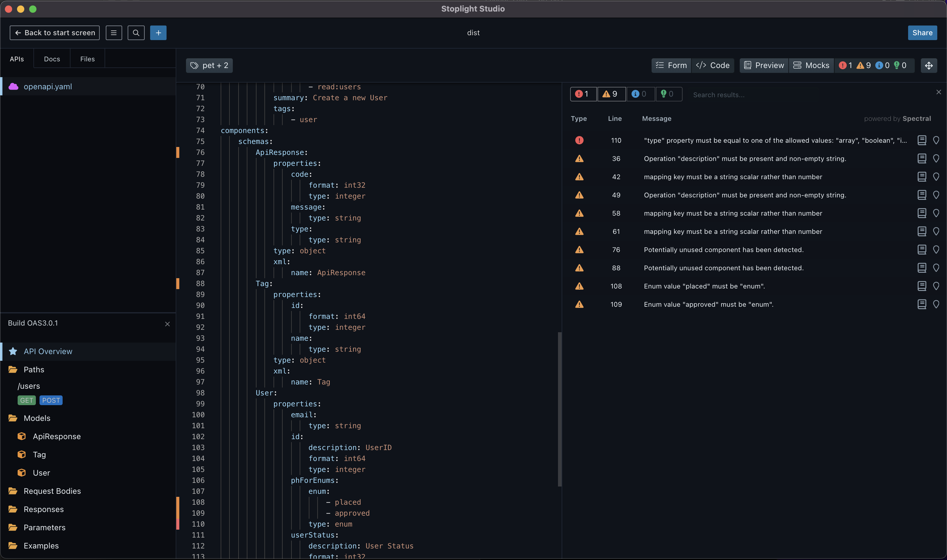947x560 pixels.
Task: Toggle the warnings filter showing 9
Action: click(x=611, y=94)
